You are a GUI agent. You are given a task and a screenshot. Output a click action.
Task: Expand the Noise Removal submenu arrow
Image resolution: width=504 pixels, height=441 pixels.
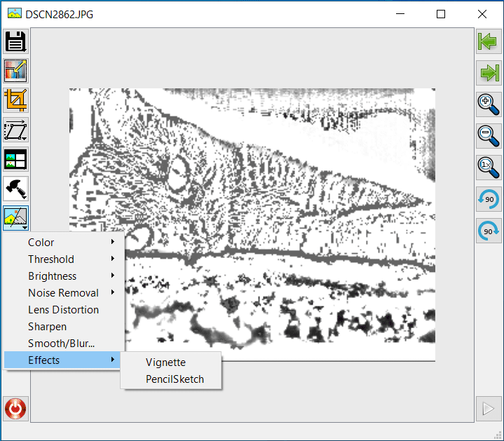point(112,292)
